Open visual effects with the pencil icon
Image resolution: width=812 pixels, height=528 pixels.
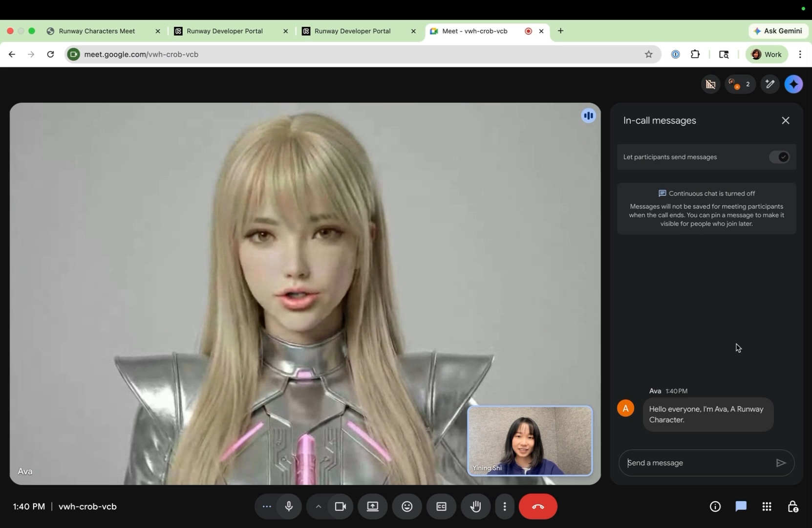770,84
